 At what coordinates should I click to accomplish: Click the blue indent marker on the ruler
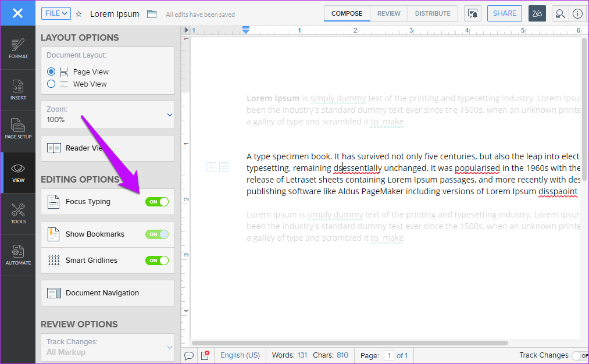point(246,30)
